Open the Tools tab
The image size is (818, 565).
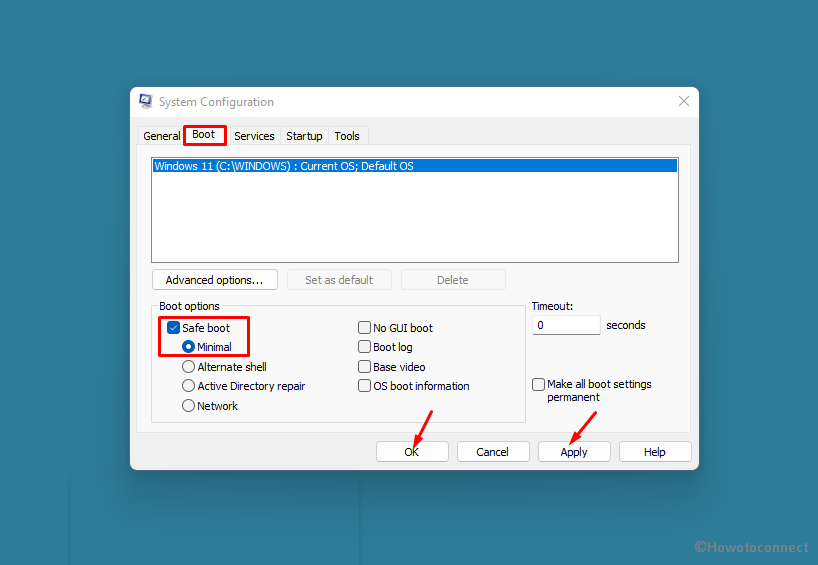347,136
